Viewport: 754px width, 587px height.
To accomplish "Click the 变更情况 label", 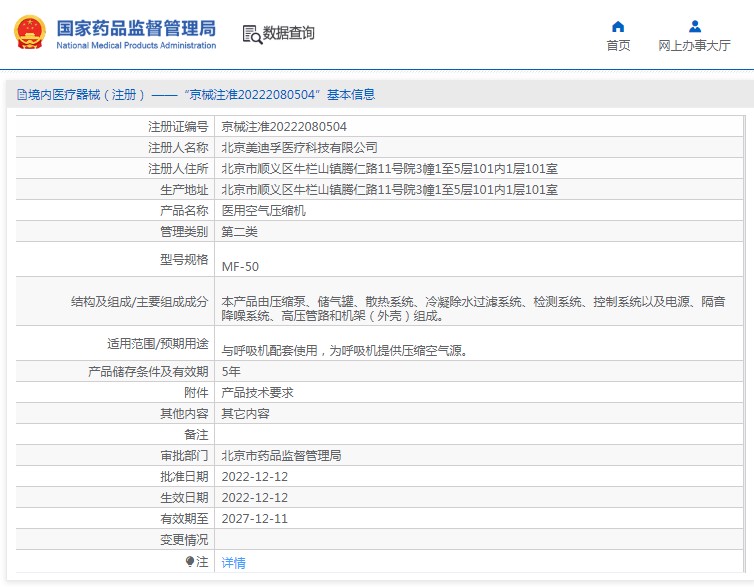I will [184, 540].
